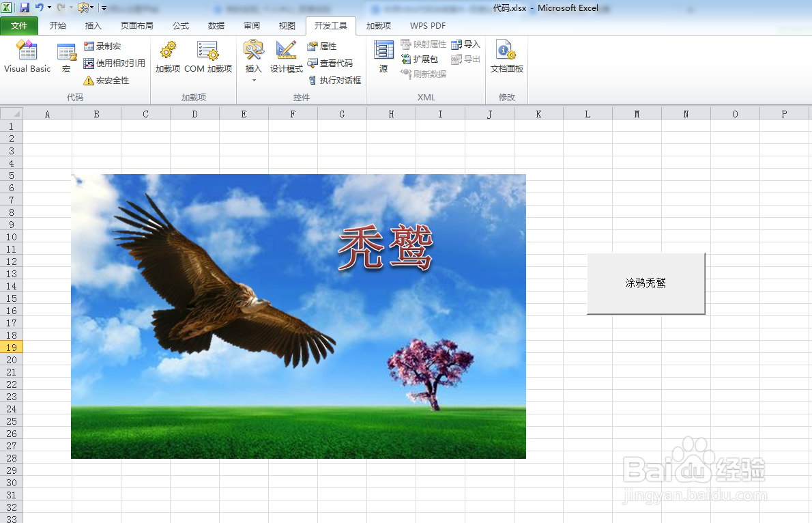The height and width of the screenshot is (523, 812).
Task: Switch to the 数据 tab
Action: click(x=216, y=26)
